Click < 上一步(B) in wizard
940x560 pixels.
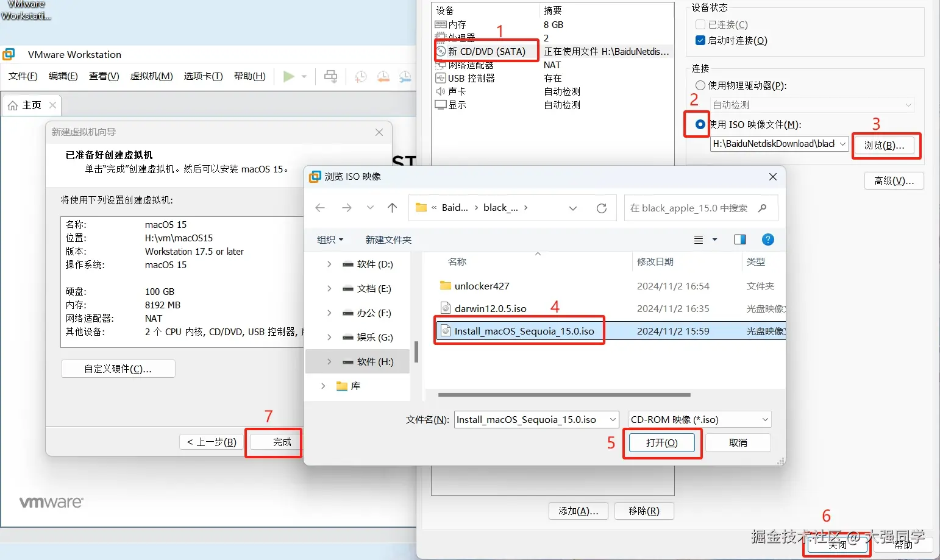point(212,442)
